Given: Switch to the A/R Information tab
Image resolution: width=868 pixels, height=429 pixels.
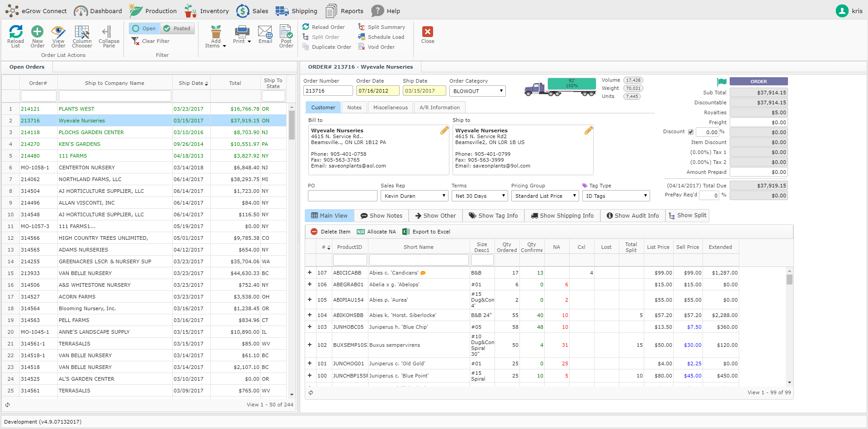Looking at the screenshot, I should (439, 107).
